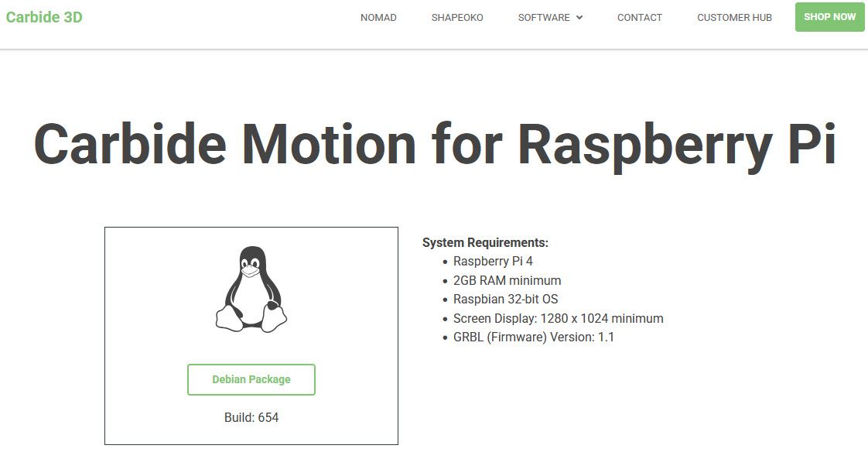
Task: Click the bullet beside Raspberry Pi 4
Action: [x=445, y=262]
